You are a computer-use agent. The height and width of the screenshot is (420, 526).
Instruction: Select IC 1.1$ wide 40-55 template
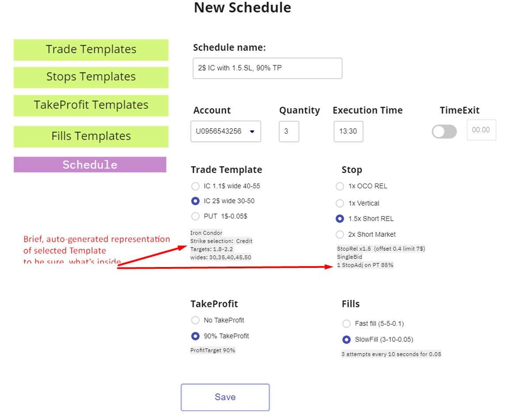(x=195, y=186)
